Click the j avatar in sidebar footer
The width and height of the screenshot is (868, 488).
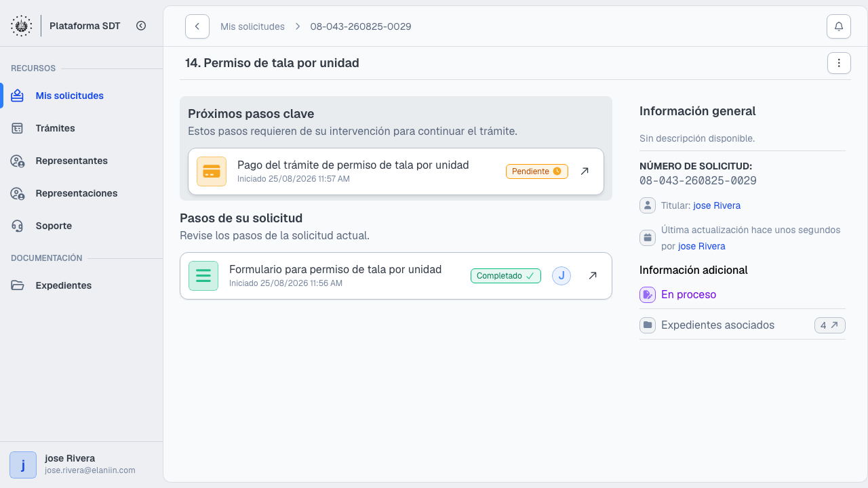coord(23,465)
